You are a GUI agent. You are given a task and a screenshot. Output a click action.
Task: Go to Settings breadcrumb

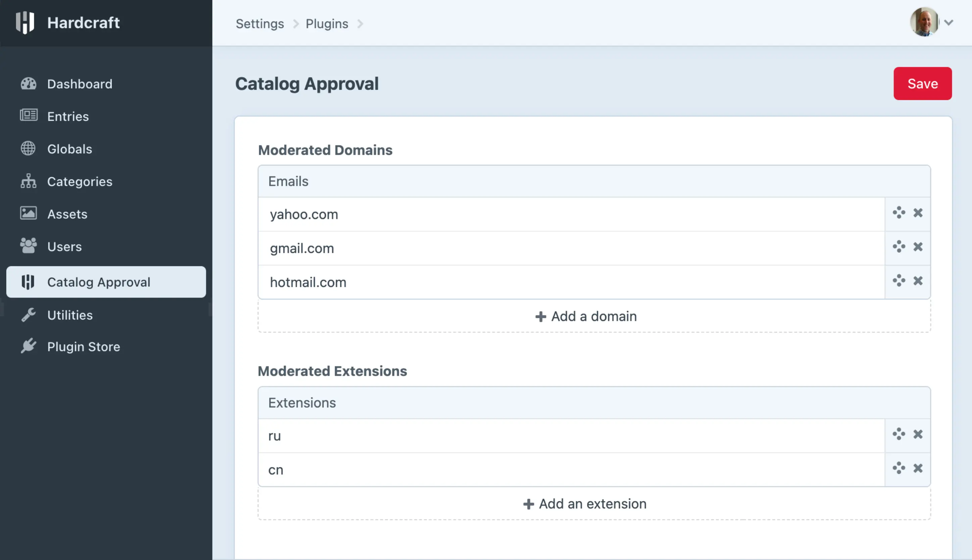pyautogui.click(x=260, y=24)
